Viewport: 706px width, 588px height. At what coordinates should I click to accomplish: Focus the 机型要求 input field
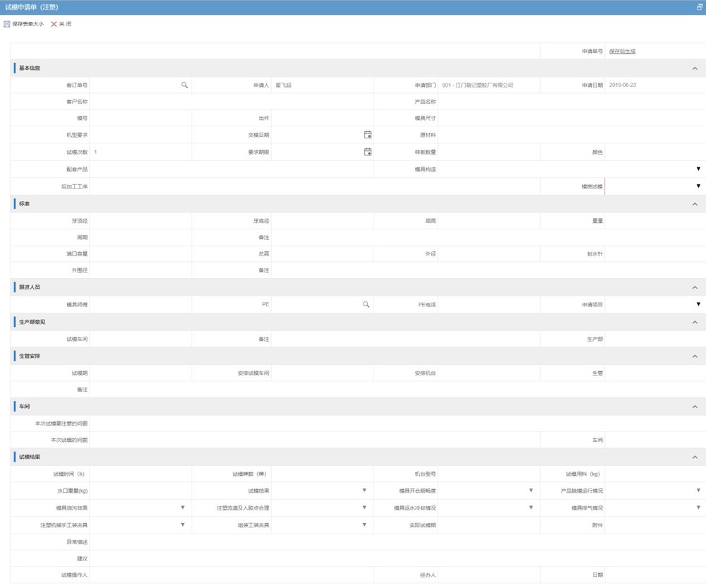pos(140,135)
